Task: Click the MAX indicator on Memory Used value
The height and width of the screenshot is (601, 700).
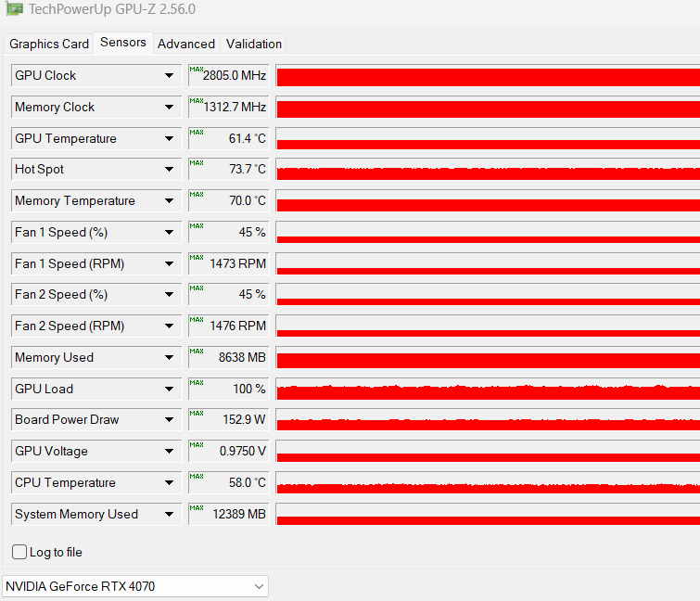Action: (x=197, y=351)
